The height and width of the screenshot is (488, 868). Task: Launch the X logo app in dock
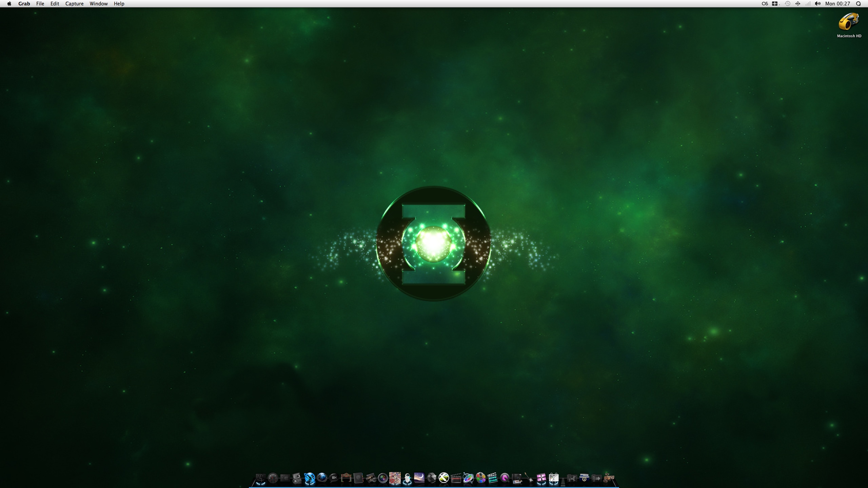[443, 478]
